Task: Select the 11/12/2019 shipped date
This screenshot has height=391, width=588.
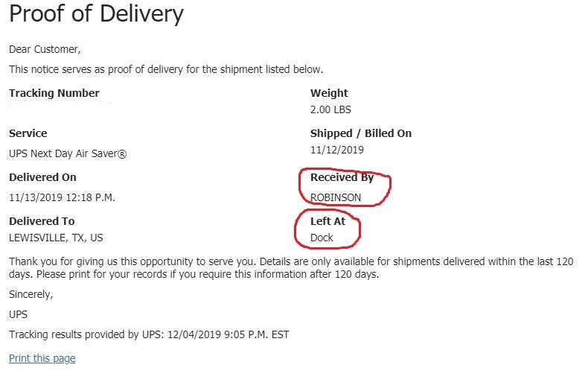Action: point(336,150)
